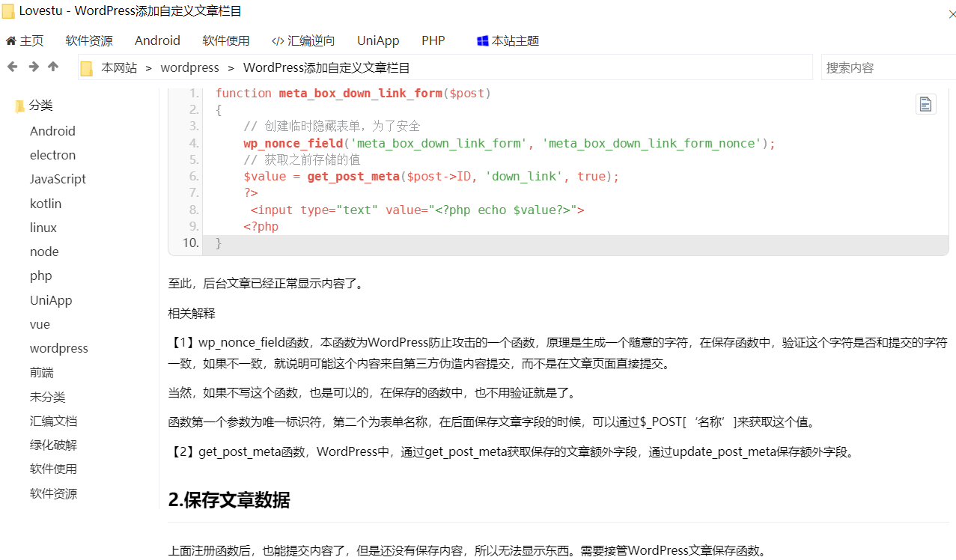This screenshot has height=560, width=956.
Task: Select 未分类 category in sidebar
Action: click(48, 397)
